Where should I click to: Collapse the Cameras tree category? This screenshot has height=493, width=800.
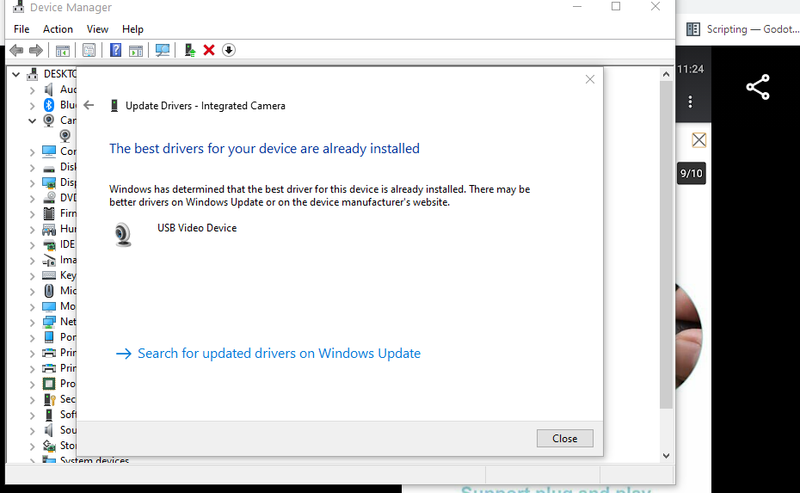[x=32, y=121]
